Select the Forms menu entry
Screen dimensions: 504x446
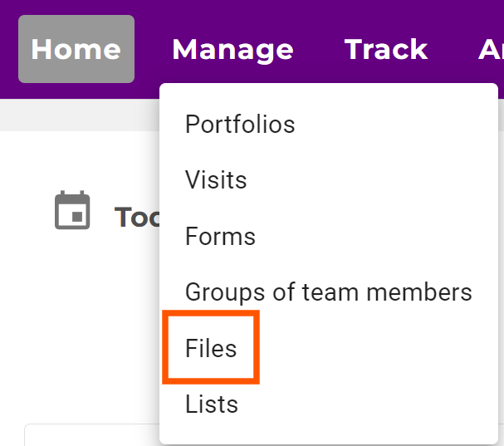(x=220, y=237)
